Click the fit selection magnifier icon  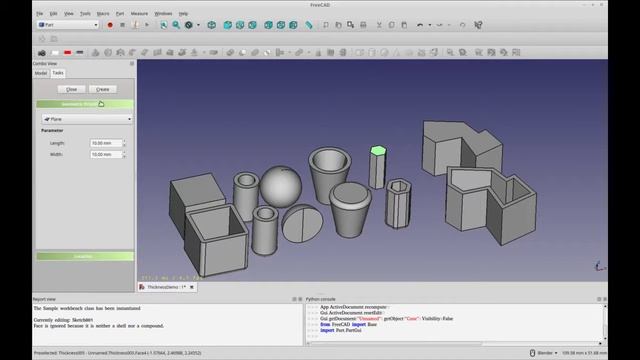click(x=176, y=25)
